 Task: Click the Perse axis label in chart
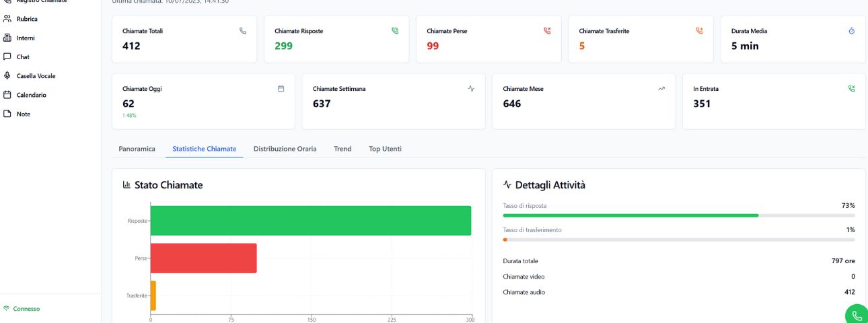click(x=141, y=258)
